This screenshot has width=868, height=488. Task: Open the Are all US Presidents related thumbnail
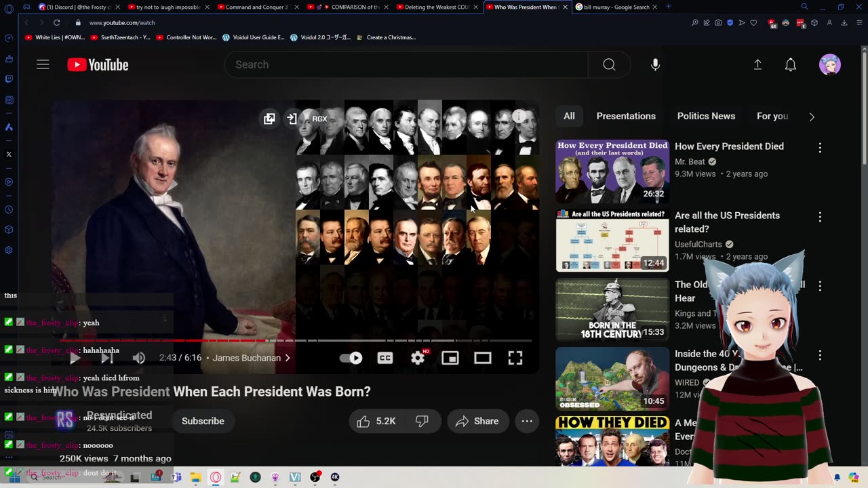(x=612, y=241)
